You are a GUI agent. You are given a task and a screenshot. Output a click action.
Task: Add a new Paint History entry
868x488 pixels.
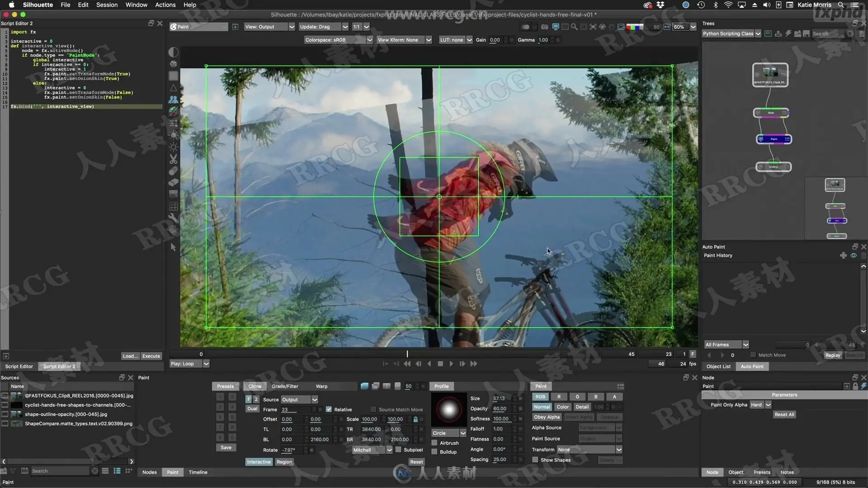pyautogui.click(x=843, y=256)
